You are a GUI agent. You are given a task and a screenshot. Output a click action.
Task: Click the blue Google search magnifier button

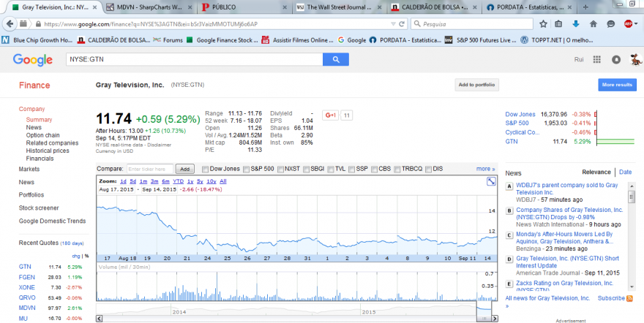(336, 59)
